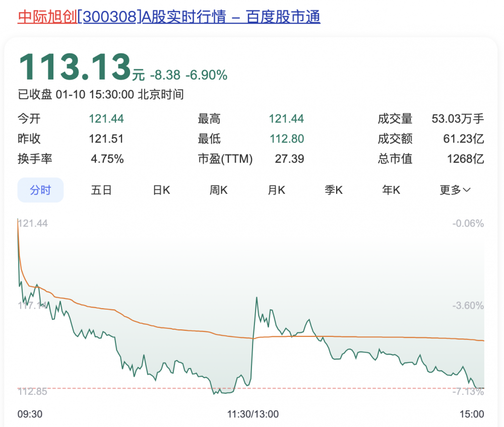
Task: Switch to the 五日 tab
Action: click(101, 190)
